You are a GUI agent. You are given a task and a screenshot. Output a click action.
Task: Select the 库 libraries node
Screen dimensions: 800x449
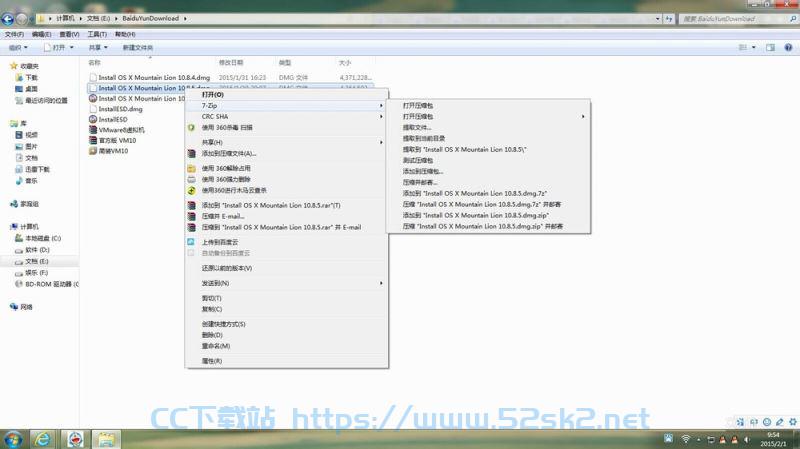(x=18, y=123)
